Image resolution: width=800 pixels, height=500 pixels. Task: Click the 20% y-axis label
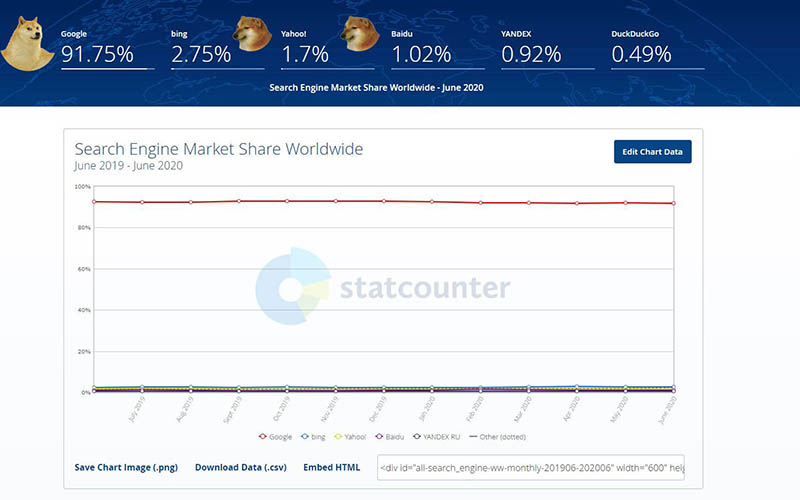pyautogui.click(x=84, y=352)
